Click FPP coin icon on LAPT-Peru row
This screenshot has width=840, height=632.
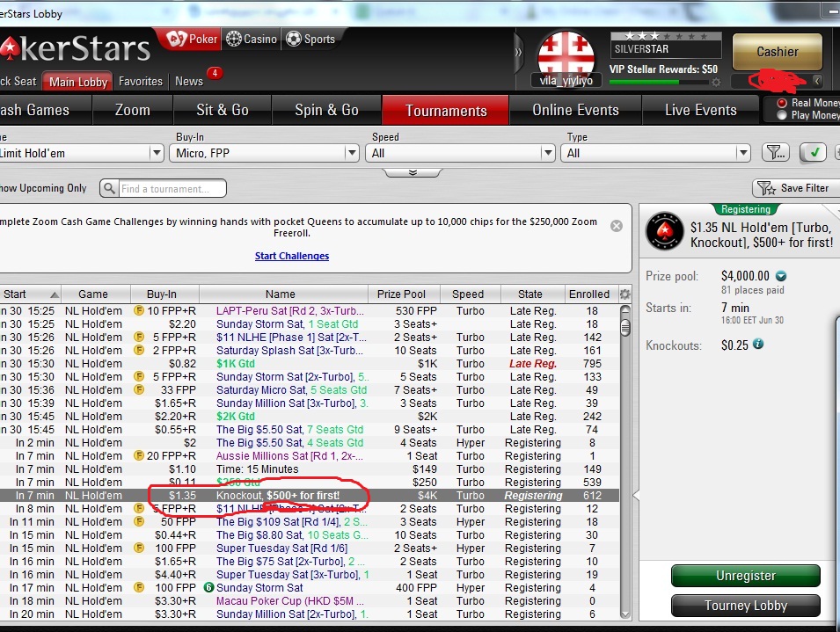point(139,310)
